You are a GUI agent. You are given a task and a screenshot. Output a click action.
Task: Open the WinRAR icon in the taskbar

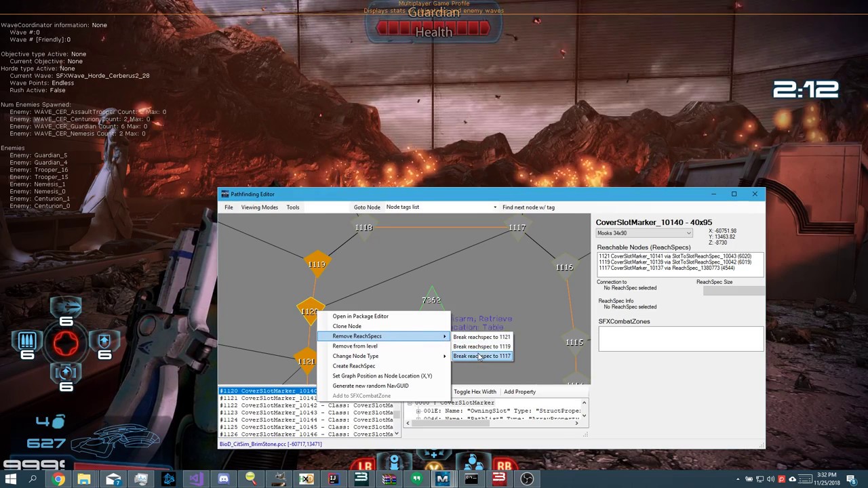coord(389,479)
